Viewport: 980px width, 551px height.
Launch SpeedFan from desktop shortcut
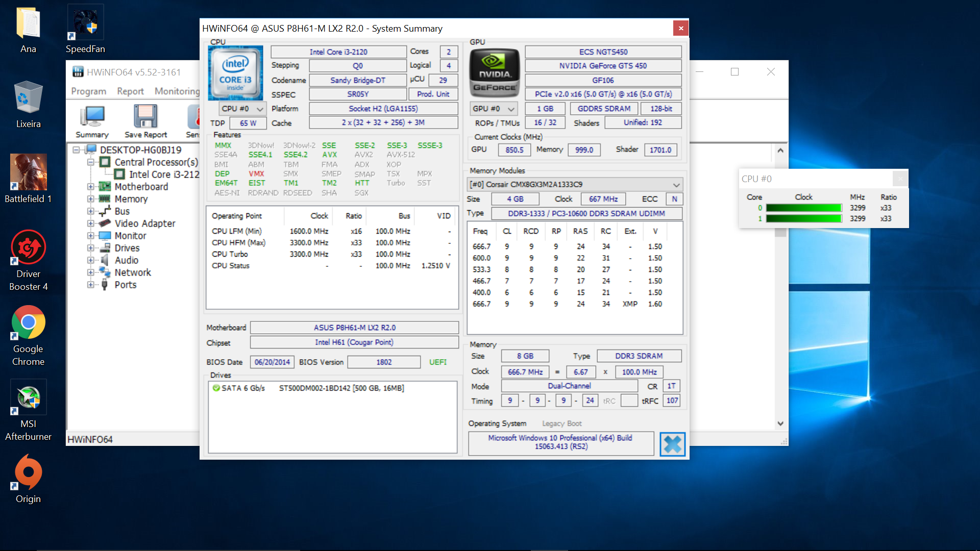[85, 30]
